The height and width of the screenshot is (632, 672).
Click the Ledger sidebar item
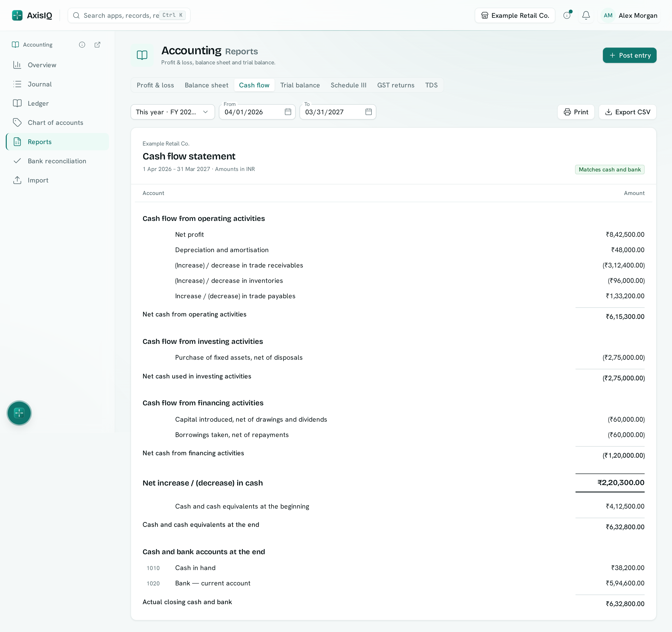pyautogui.click(x=57, y=103)
